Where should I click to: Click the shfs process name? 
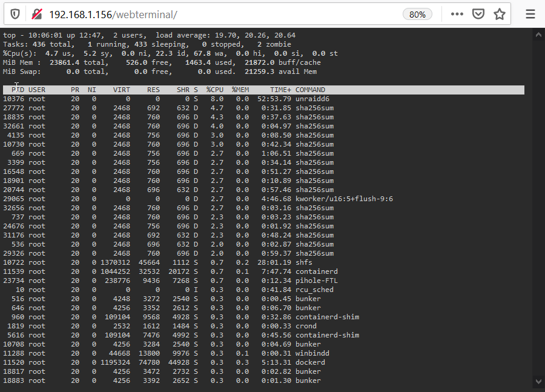(304, 262)
